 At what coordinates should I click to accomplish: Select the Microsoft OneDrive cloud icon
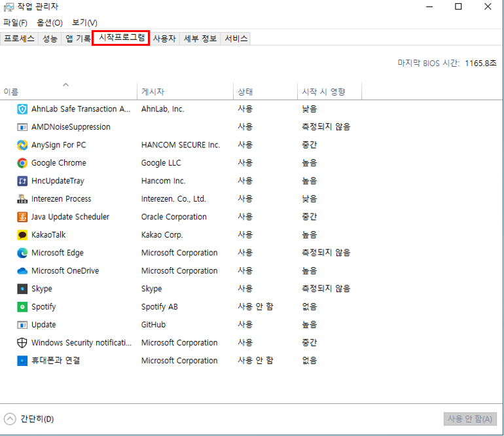coord(22,271)
